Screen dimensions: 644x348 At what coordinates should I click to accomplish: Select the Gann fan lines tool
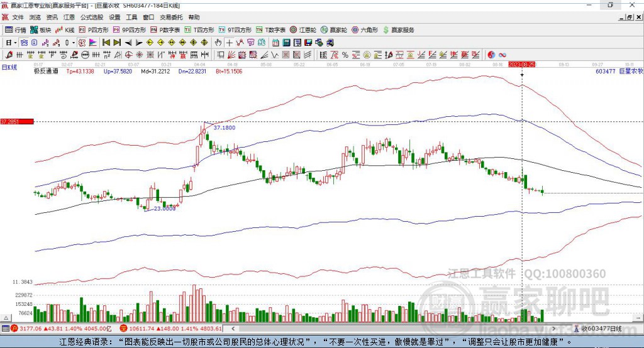[x=231, y=55]
